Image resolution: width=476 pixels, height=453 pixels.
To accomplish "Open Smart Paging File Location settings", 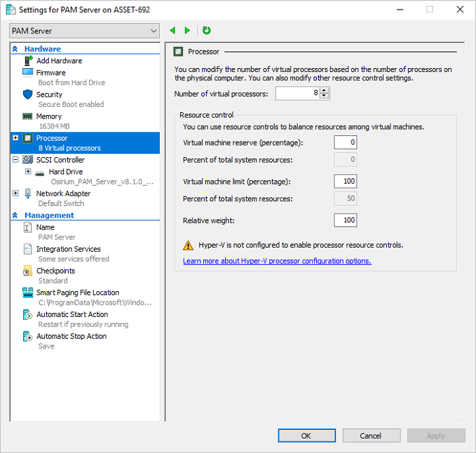I will [x=78, y=292].
